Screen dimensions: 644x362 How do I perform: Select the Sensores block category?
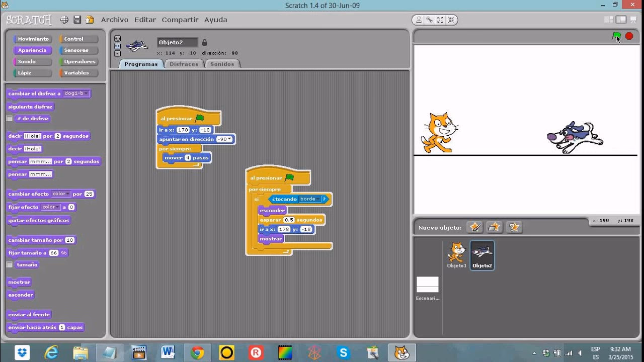click(78, 50)
